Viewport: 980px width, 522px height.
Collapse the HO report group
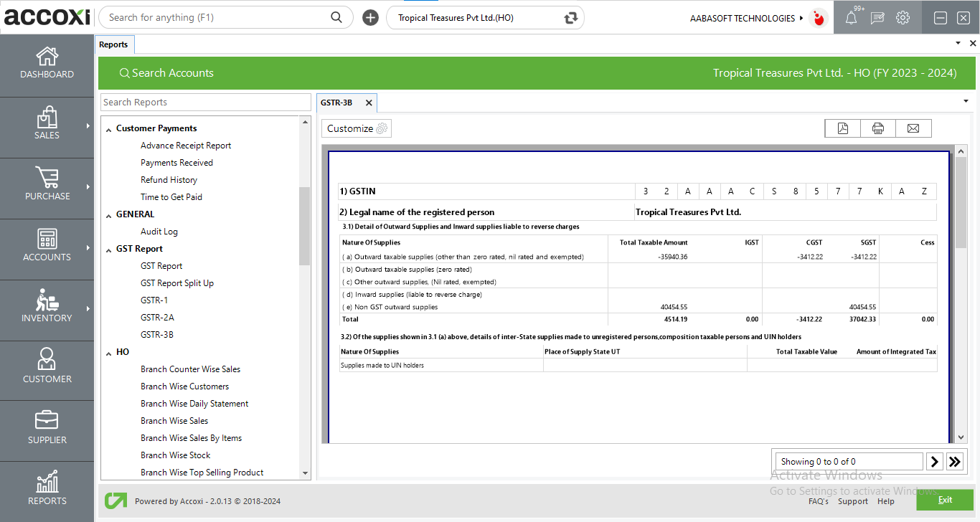[109, 353]
